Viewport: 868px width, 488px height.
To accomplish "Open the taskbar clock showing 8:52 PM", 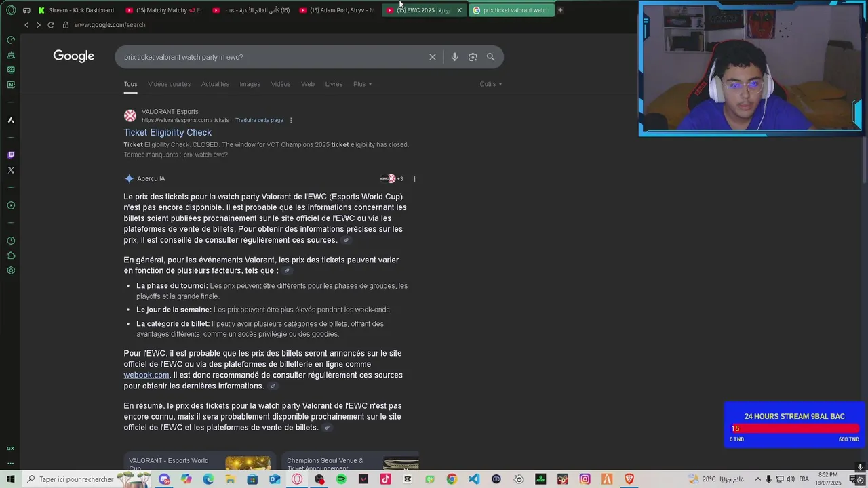I will click(x=828, y=479).
